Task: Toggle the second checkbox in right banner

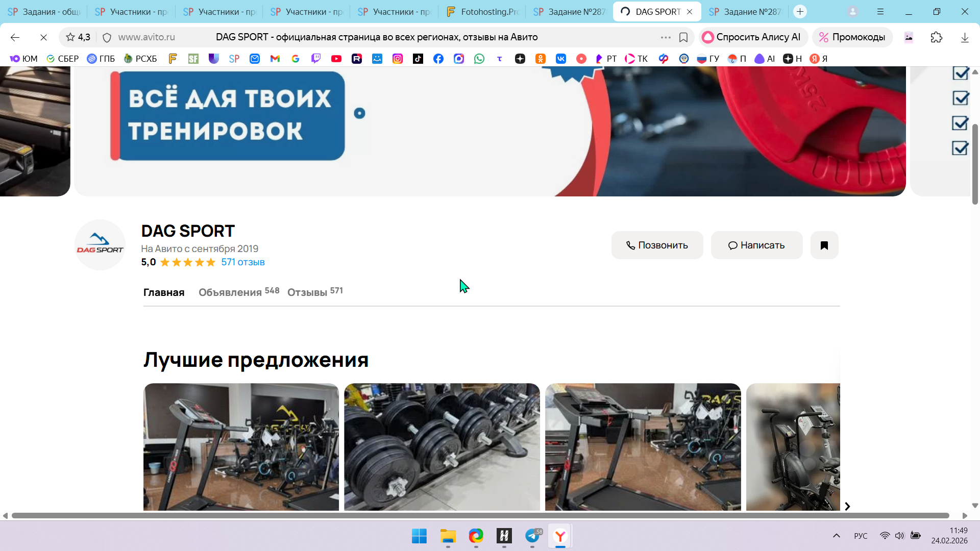Action: [960, 98]
